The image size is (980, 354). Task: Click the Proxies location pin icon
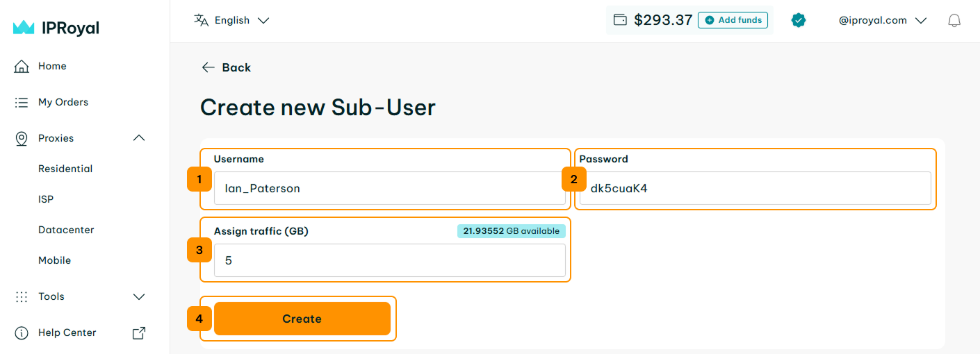pos(22,138)
